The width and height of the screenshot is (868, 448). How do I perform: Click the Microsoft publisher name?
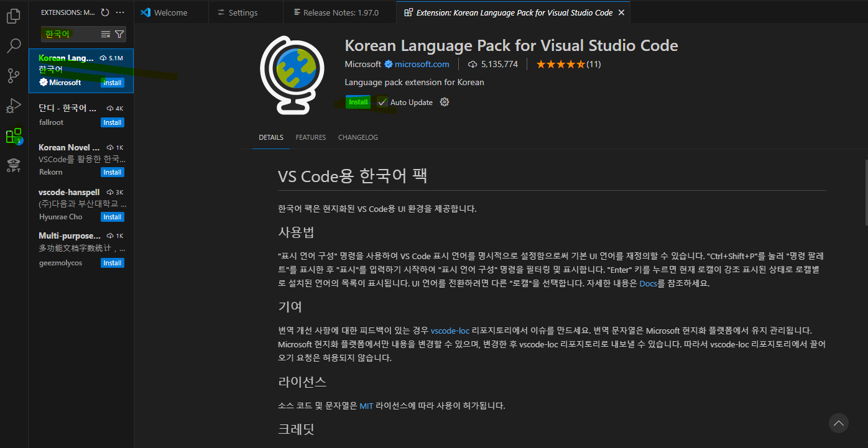tap(363, 64)
